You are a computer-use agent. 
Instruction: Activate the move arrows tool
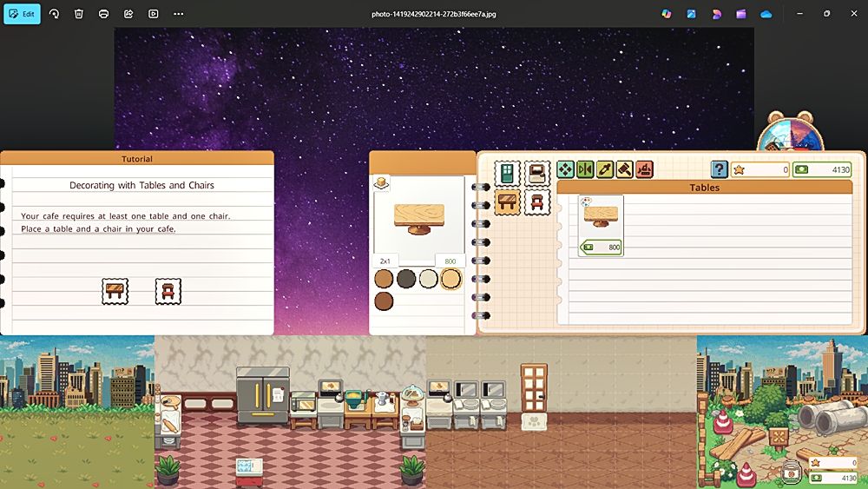(x=565, y=169)
